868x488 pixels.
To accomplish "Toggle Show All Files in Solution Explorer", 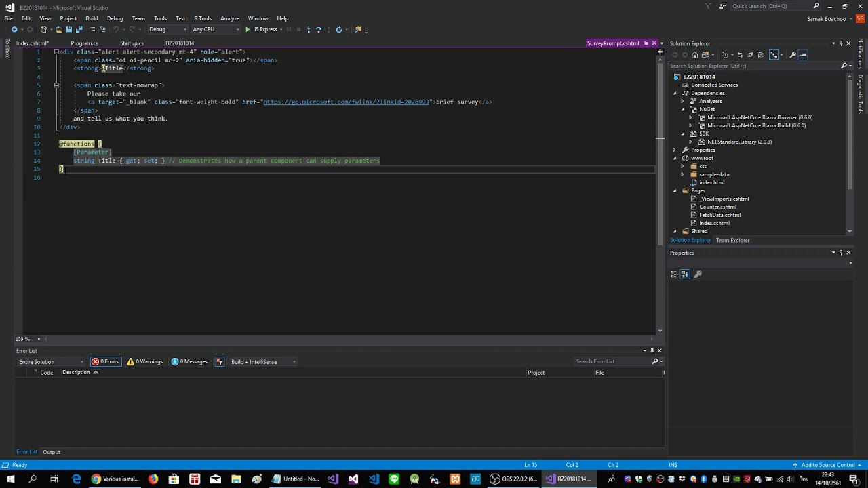I will tap(760, 55).
